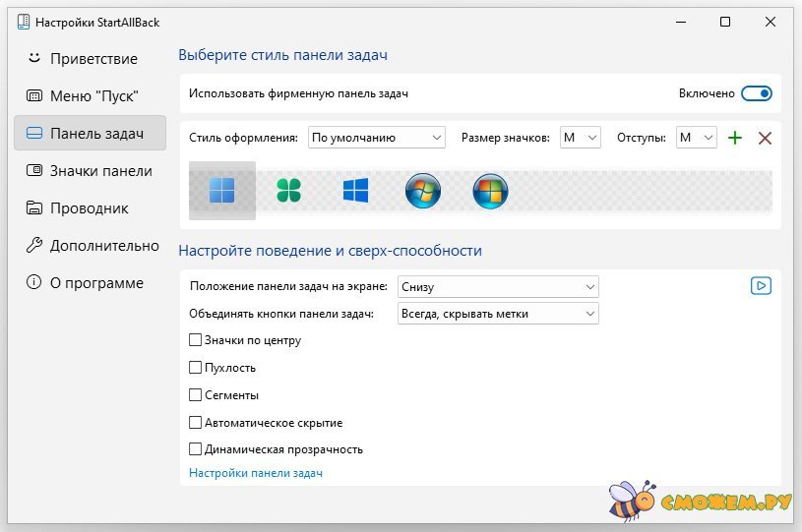Select the Windows 7 orb icon
This screenshot has height=532, width=802.
[x=422, y=191]
